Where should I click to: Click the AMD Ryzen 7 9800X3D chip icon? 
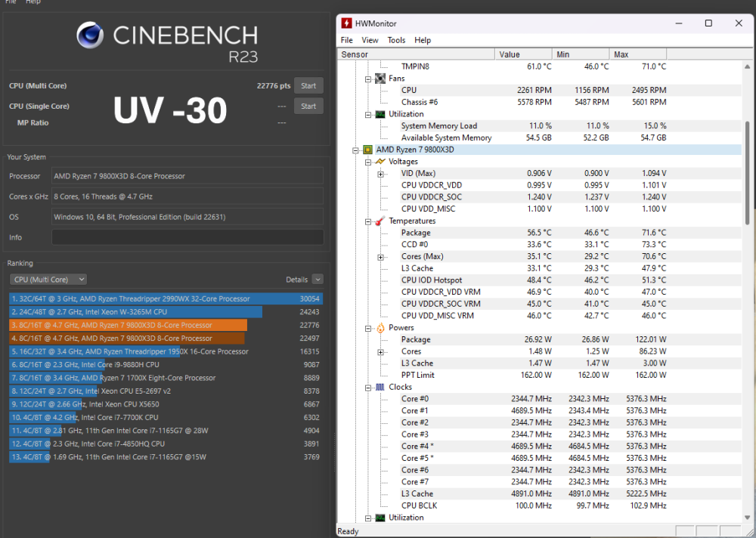367,149
